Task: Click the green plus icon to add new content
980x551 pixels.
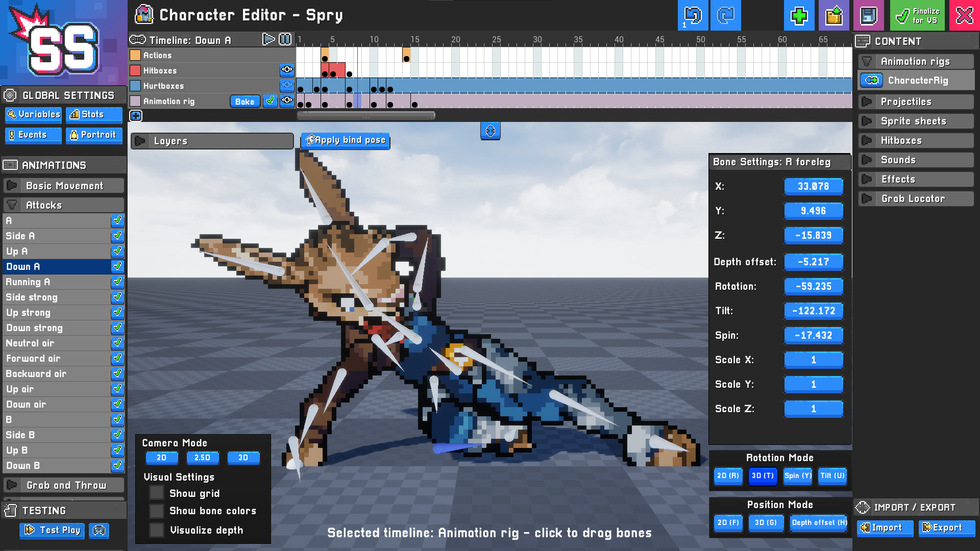Action: [799, 15]
